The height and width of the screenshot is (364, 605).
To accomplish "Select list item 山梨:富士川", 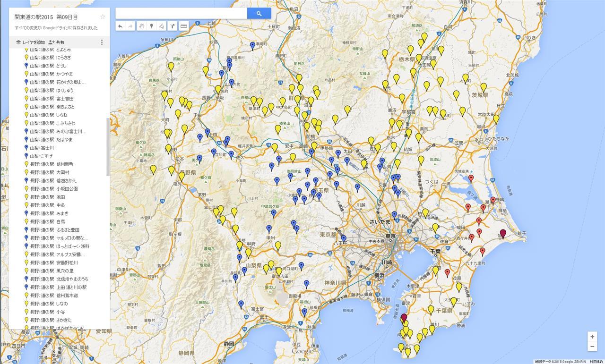I will pyautogui.click(x=42, y=148).
